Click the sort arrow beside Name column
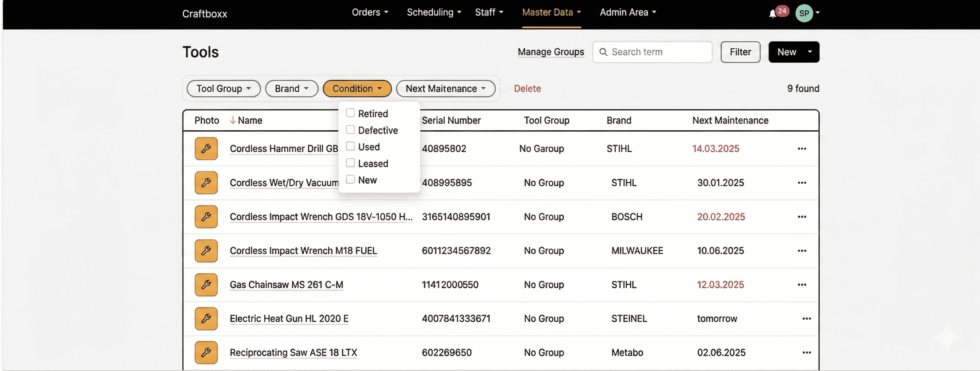The width and height of the screenshot is (980, 371). pos(232,120)
